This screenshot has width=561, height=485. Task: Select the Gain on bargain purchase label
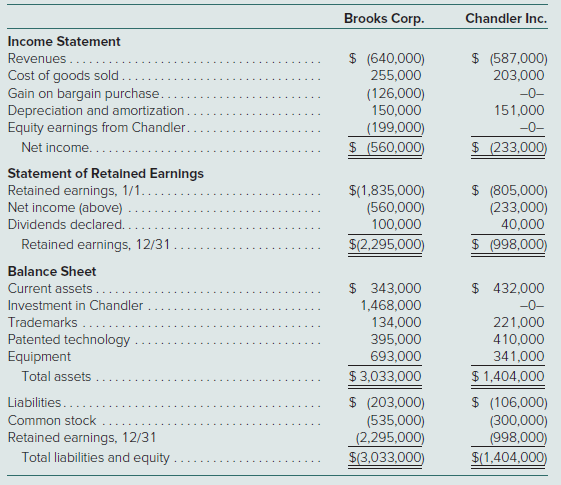[x=83, y=93]
